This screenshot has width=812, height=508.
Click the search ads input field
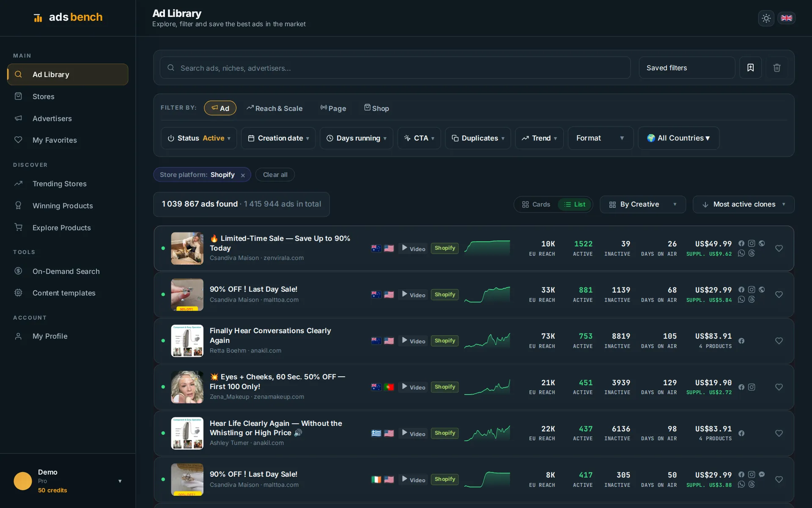[395, 68]
